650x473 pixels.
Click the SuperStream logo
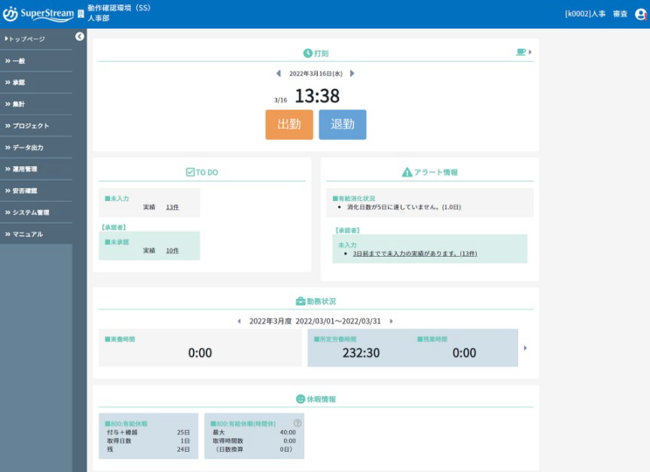38,14
